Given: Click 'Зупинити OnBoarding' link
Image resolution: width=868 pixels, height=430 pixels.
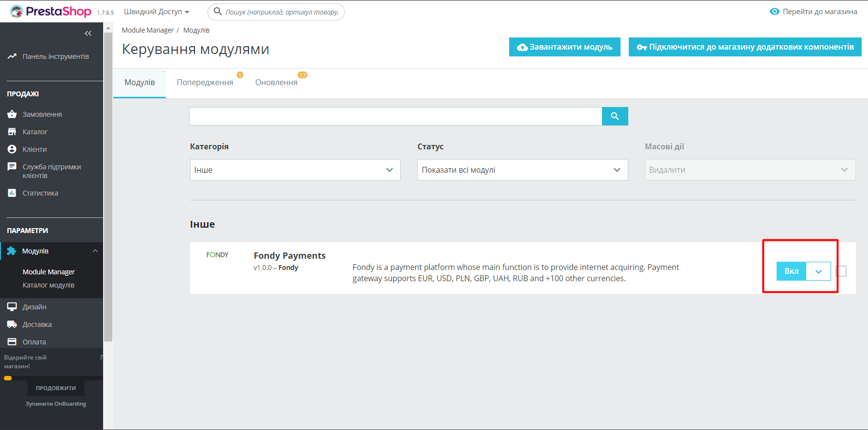Looking at the screenshot, I should pyautogui.click(x=56, y=404).
